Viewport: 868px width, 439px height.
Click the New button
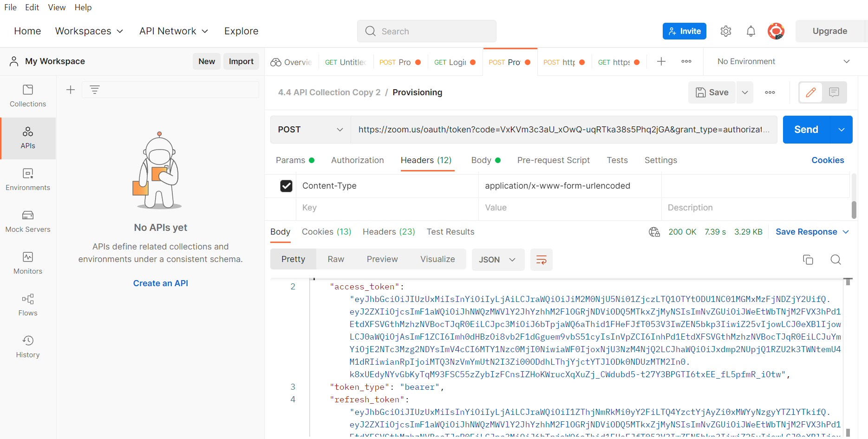(207, 61)
